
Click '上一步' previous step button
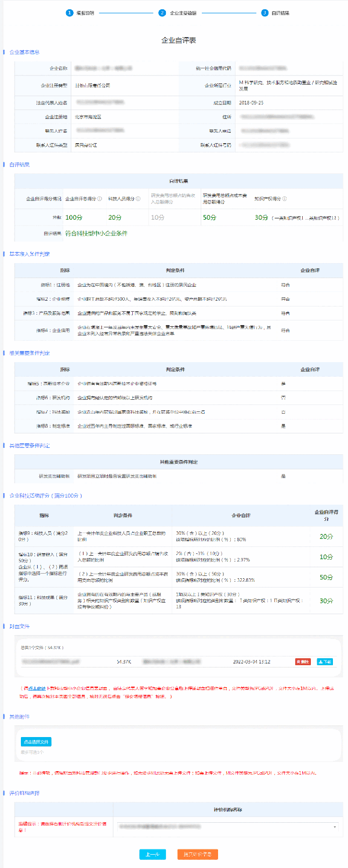pyautogui.click(x=153, y=855)
